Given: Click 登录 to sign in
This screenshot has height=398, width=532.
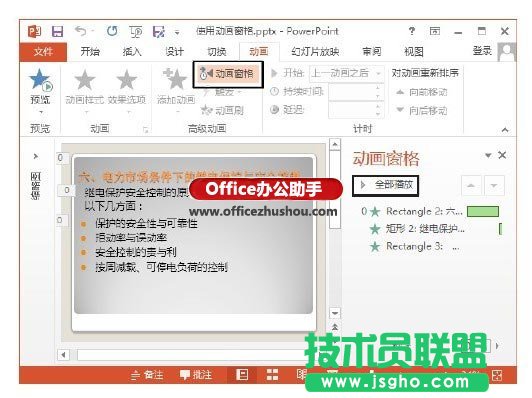Looking at the screenshot, I should click(x=482, y=51).
